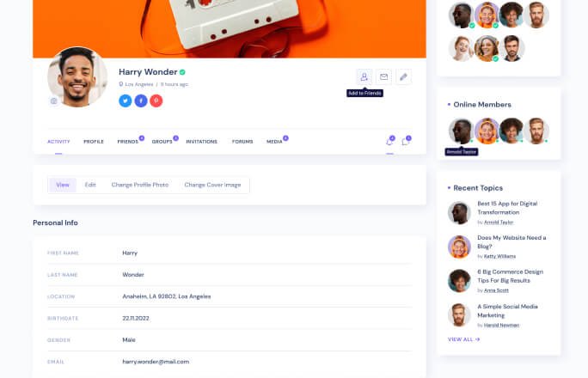Open the blue Facebook social icon
588x378 pixels.
(141, 101)
